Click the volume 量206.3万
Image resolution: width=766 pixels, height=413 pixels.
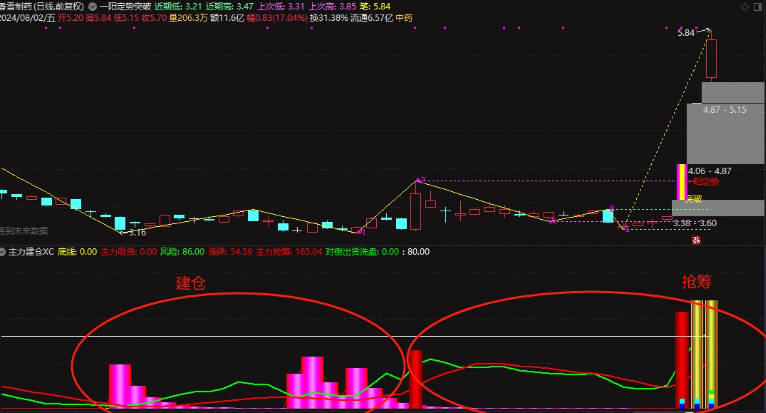[x=189, y=18]
